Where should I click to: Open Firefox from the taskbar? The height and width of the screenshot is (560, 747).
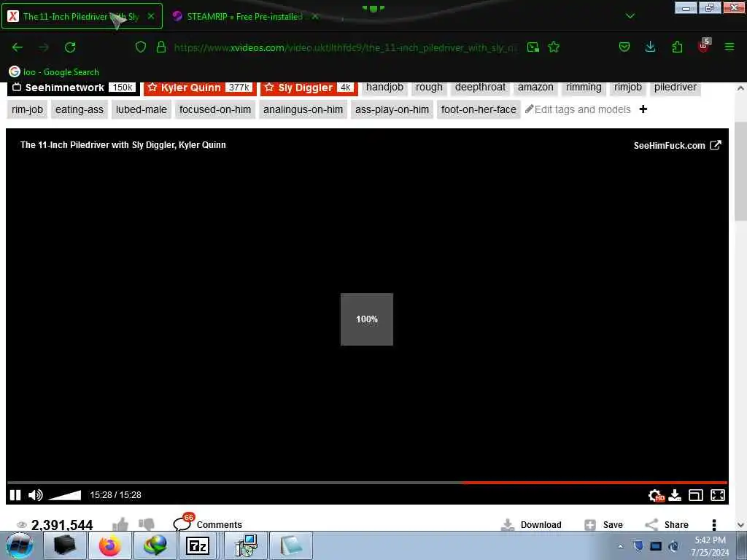(x=109, y=545)
